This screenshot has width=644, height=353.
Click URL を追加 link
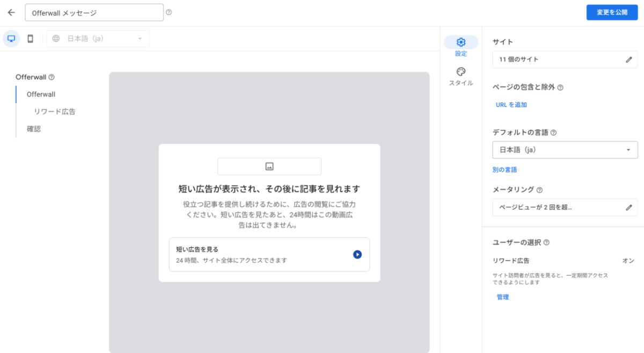tap(511, 105)
